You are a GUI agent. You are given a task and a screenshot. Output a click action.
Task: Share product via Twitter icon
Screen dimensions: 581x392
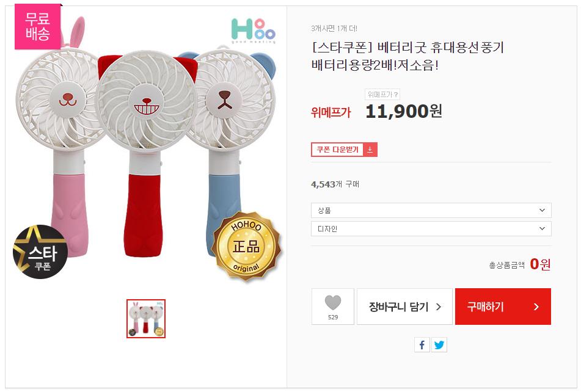click(439, 344)
